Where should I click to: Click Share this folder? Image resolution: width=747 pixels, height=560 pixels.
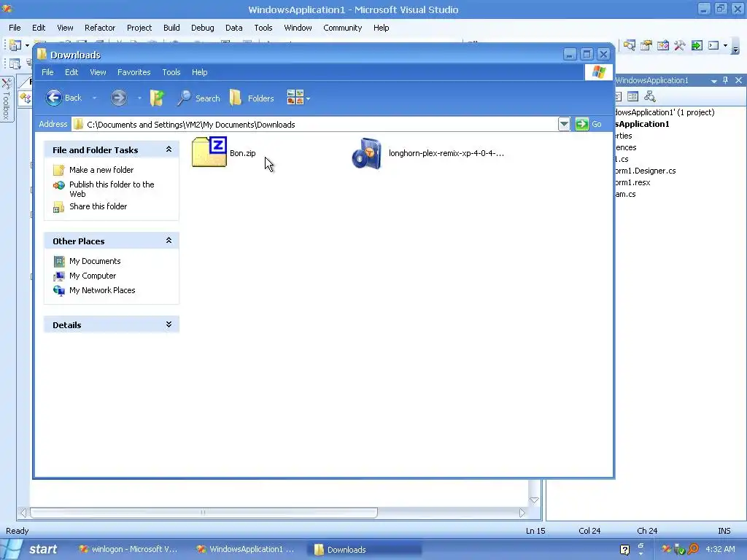98,206
